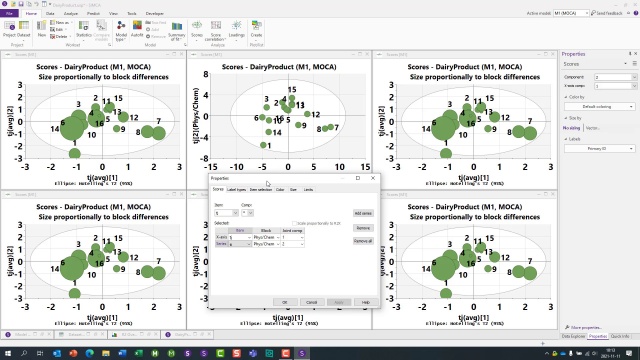Screen dimensions: 640x360
Task: Open the Score correlation tool
Action: pyautogui.click(x=216, y=31)
